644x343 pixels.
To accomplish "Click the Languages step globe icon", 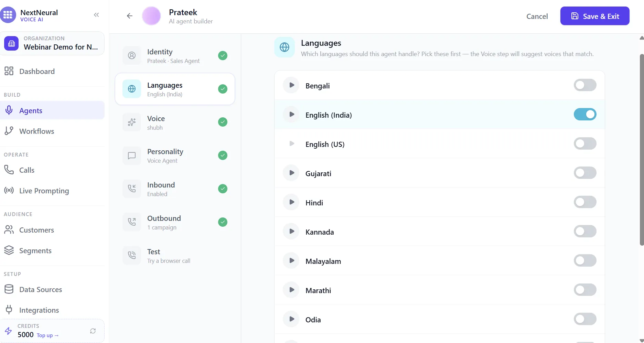I will pos(132,89).
